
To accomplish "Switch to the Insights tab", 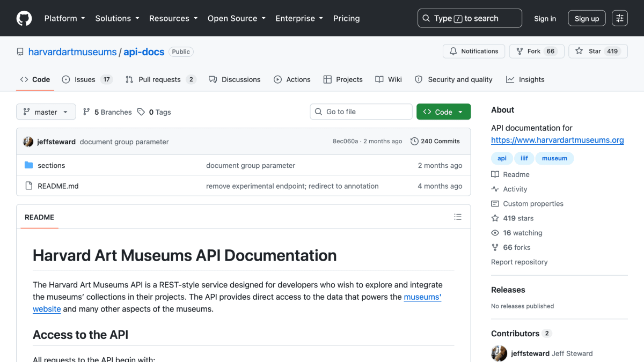I will click(525, 79).
